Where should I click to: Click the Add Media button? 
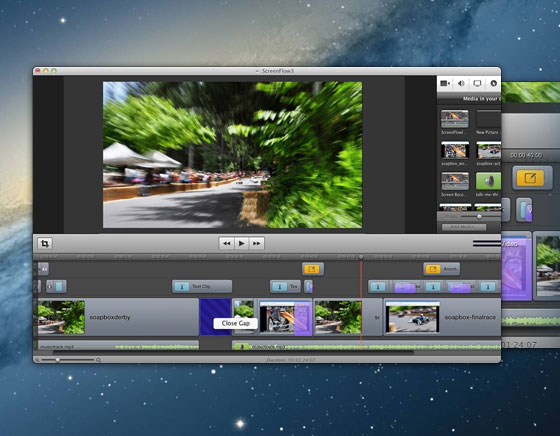click(x=464, y=227)
